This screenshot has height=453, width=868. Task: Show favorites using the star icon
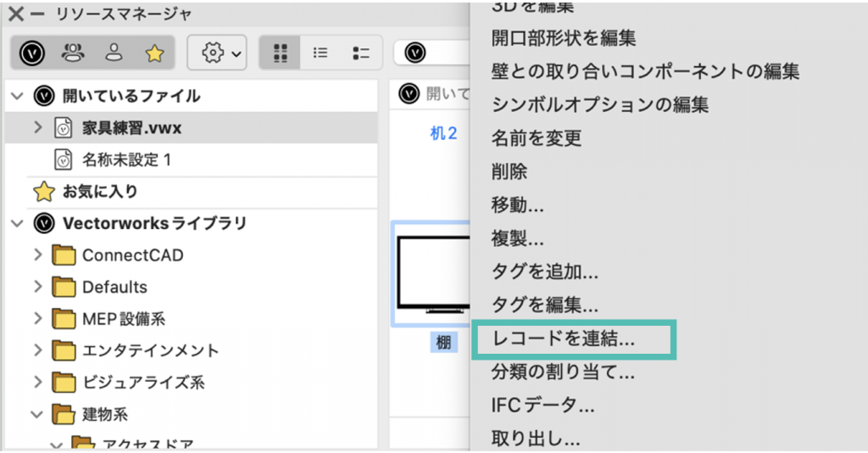(153, 53)
